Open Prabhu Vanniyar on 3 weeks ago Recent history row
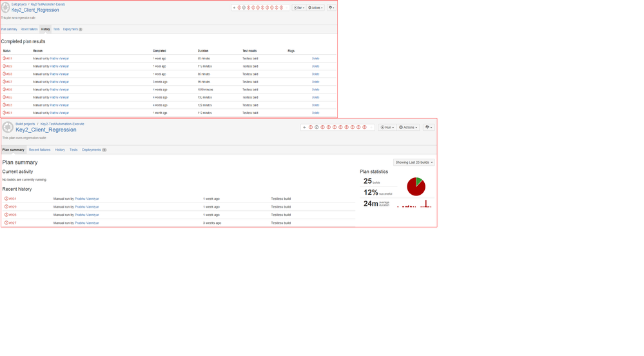This screenshot has width=644, height=356. coord(86,222)
